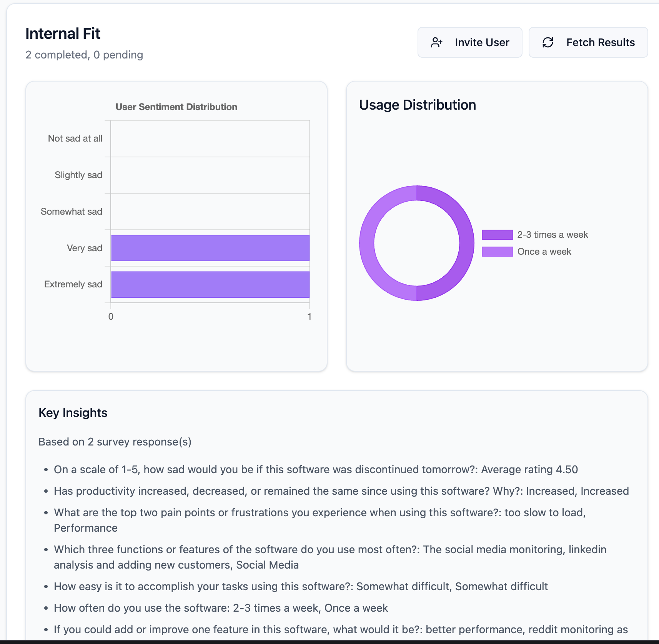The height and width of the screenshot is (644, 659).
Task: Click the Once a week legend swatch
Action: coord(497,252)
